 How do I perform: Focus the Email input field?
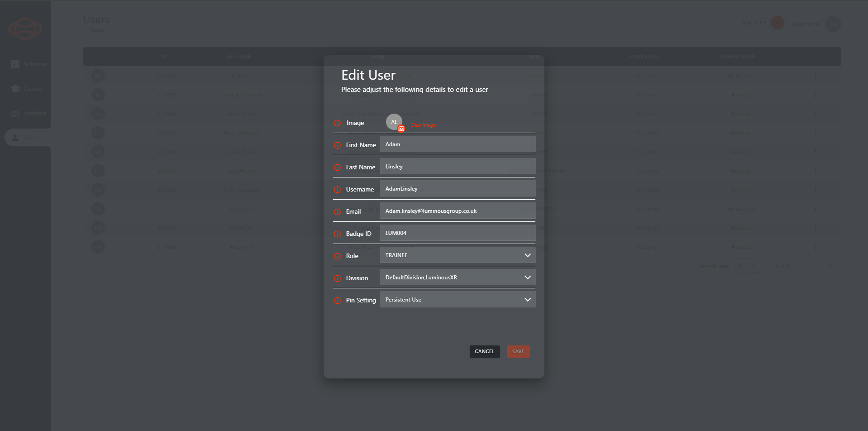[457, 211]
